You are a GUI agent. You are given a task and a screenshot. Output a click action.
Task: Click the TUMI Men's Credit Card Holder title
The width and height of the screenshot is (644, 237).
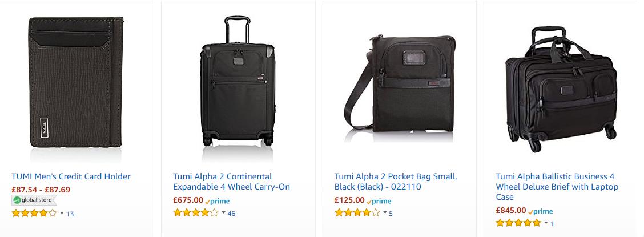[71, 176]
